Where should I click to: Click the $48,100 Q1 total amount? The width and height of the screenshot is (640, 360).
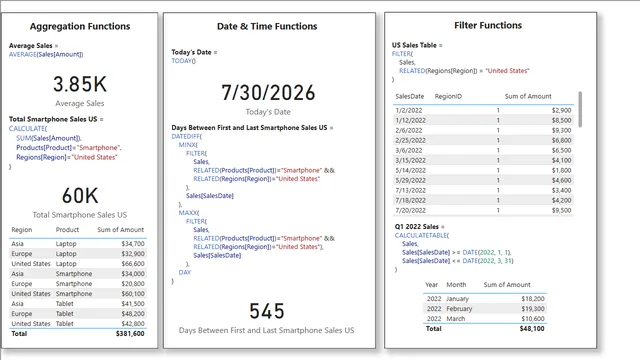[532, 329]
